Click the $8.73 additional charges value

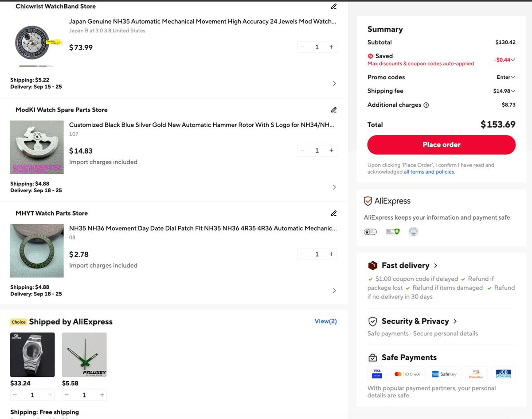click(x=509, y=105)
